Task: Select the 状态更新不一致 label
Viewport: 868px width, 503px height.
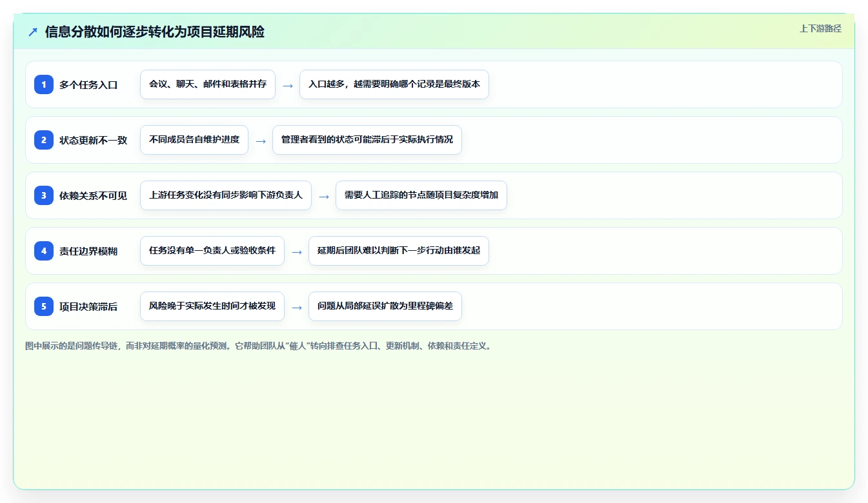Action: click(x=94, y=140)
